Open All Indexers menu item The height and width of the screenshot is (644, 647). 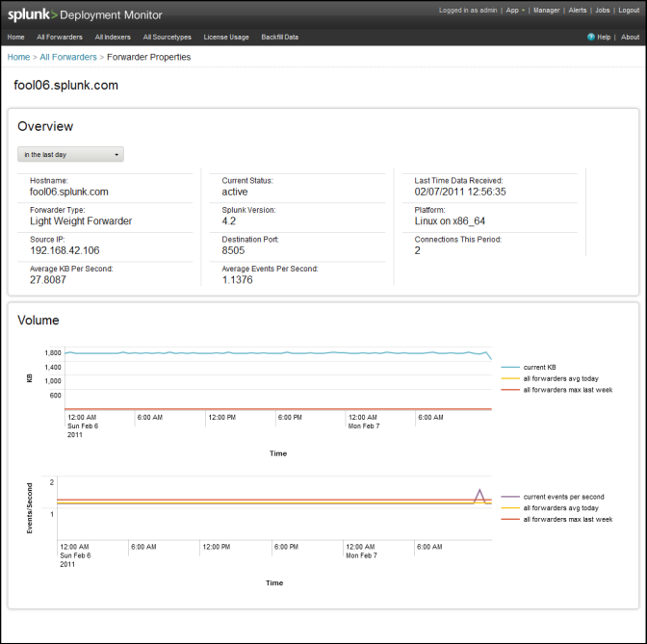pyautogui.click(x=113, y=38)
